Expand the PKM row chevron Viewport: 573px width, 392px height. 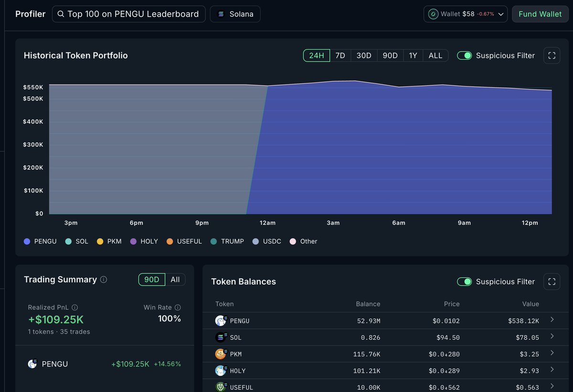[552, 353]
